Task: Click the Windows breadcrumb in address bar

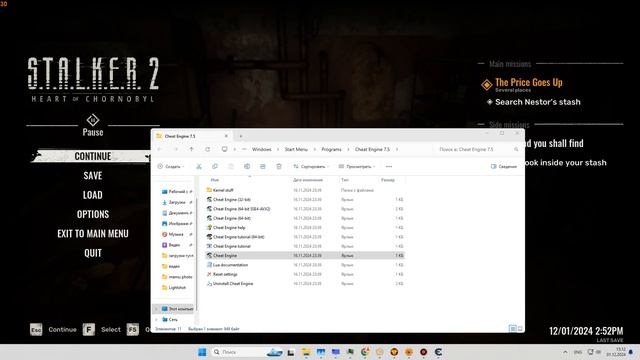Action: [262, 149]
